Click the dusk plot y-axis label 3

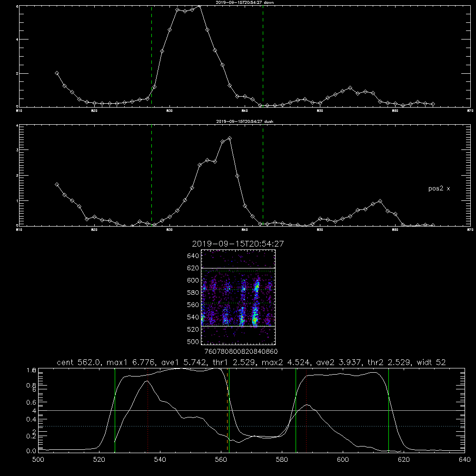pos(17,150)
